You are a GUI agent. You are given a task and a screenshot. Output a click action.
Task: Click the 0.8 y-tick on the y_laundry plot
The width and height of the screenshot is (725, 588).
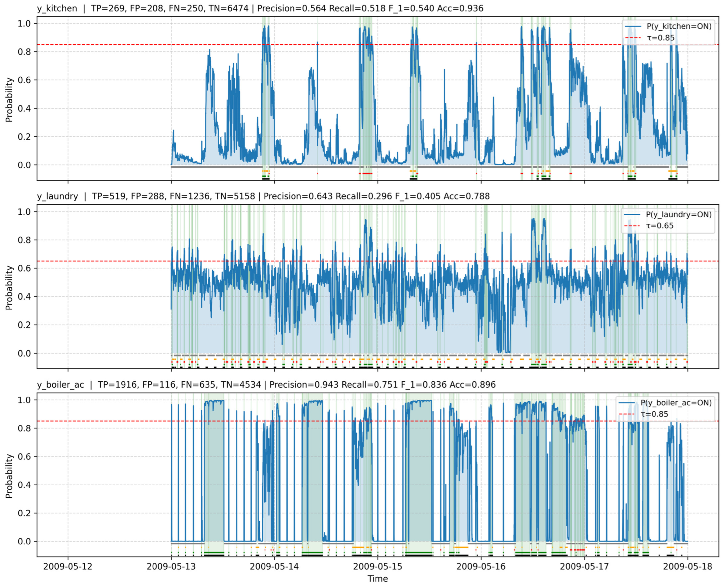(24, 240)
